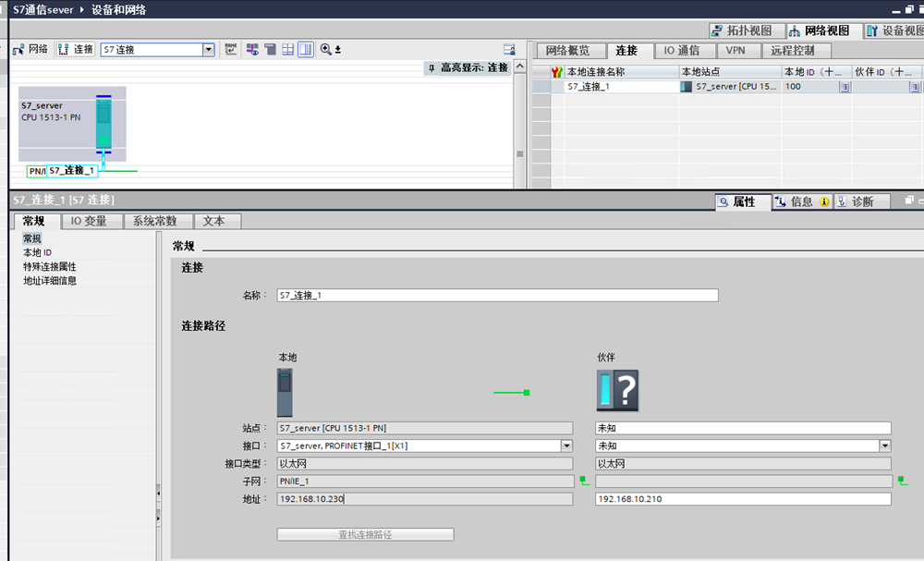
Task: Click the show address labels toolbar icon
Action: tap(230, 50)
